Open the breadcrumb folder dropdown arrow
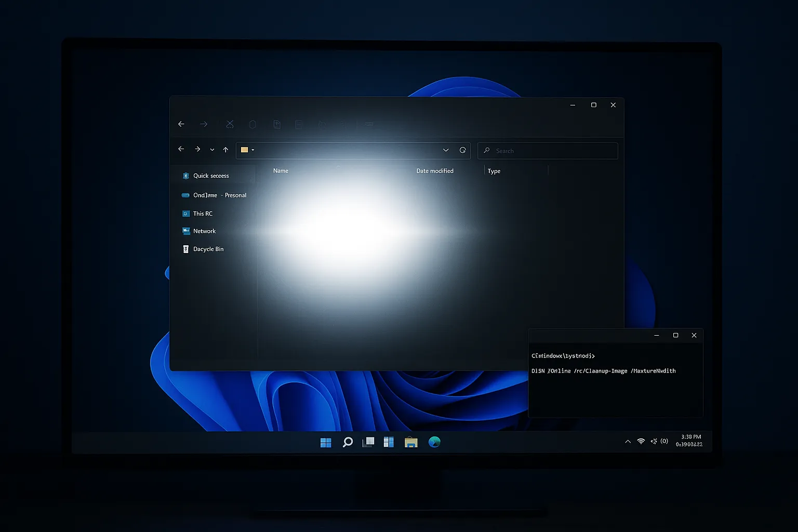Screen dimensions: 798x532 click(x=253, y=150)
